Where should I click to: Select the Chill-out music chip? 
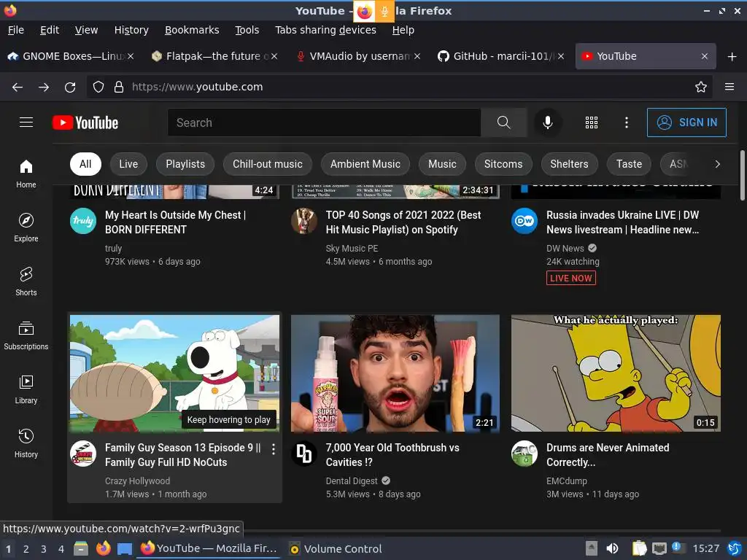267,164
